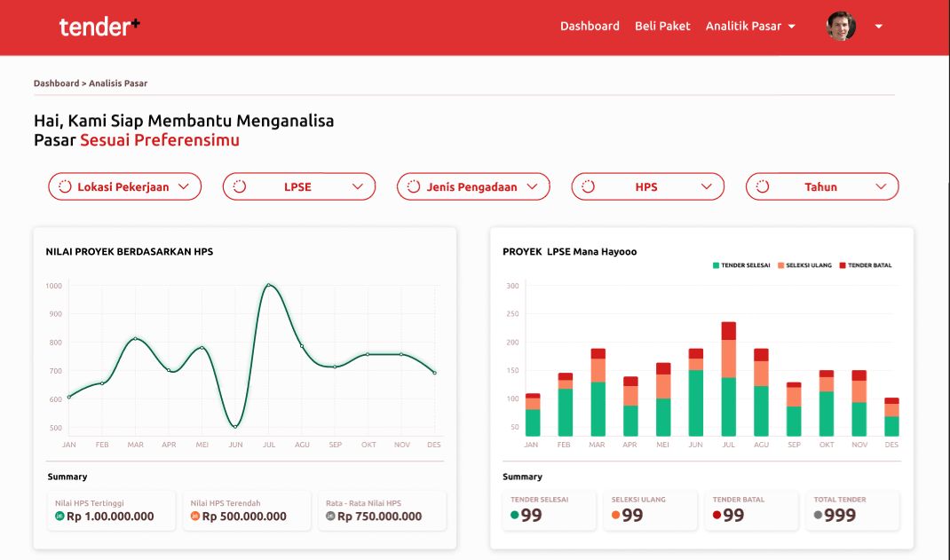Click the user profile avatar
Image resolution: width=950 pixels, height=560 pixels.
(x=841, y=27)
